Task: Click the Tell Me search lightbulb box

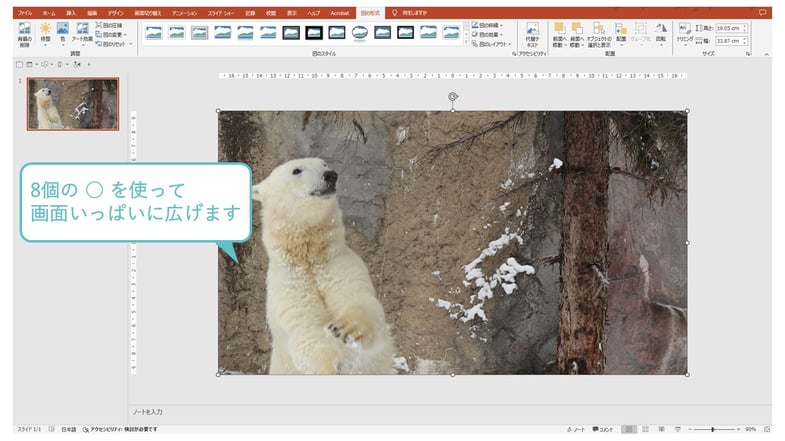Action: (410, 13)
